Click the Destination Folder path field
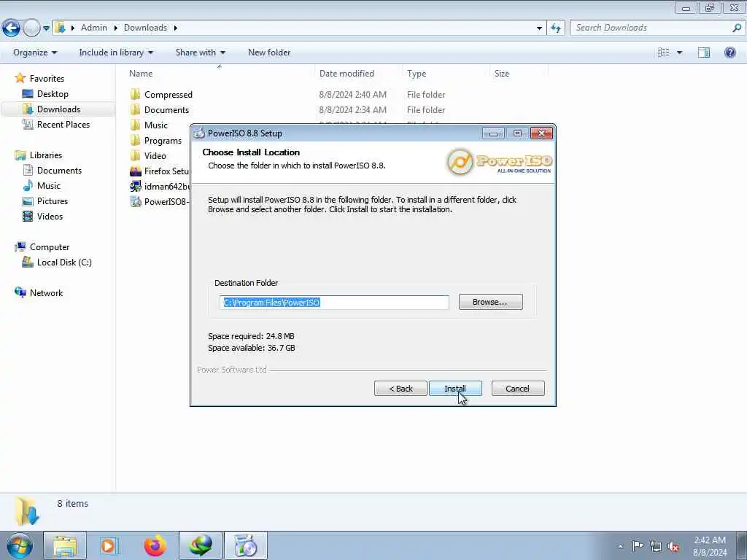This screenshot has width=747, height=560. point(334,303)
